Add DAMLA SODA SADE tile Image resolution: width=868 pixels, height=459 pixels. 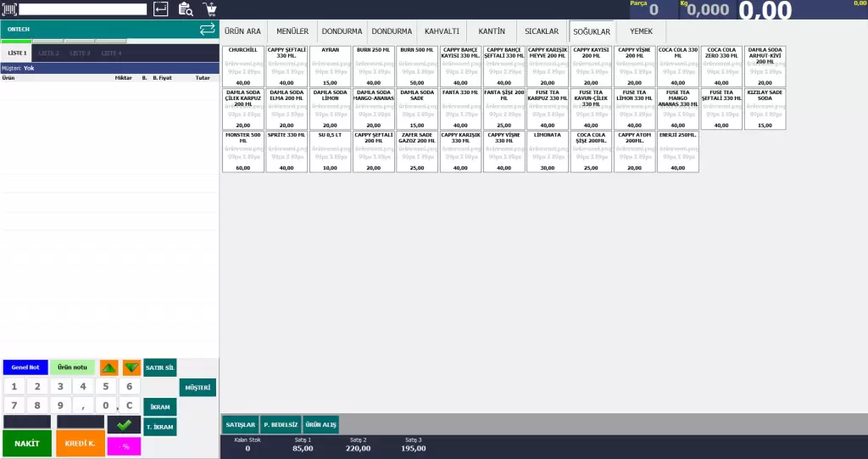pyautogui.click(x=417, y=109)
